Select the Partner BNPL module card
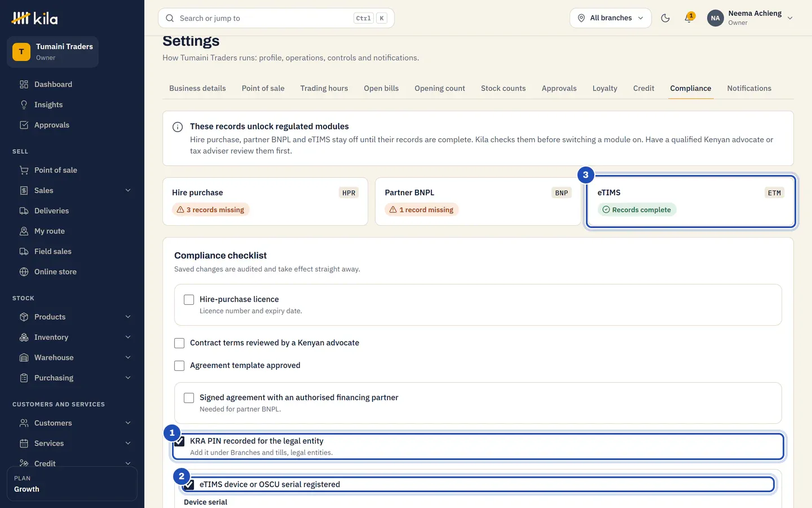Viewport: 812px width, 508px height. coord(478,202)
